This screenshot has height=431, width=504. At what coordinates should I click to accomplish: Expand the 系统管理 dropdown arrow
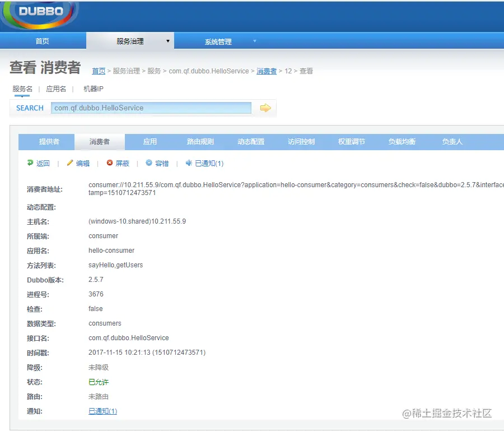click(x=255, y=41)
